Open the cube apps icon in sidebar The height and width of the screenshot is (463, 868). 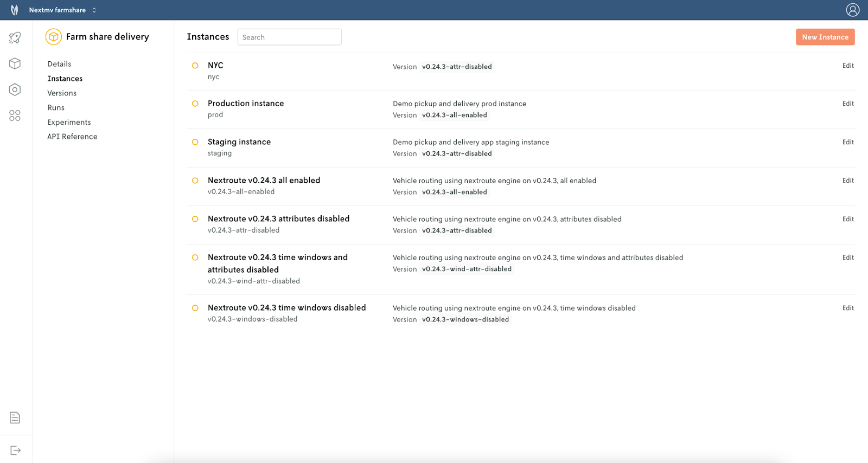15,63
